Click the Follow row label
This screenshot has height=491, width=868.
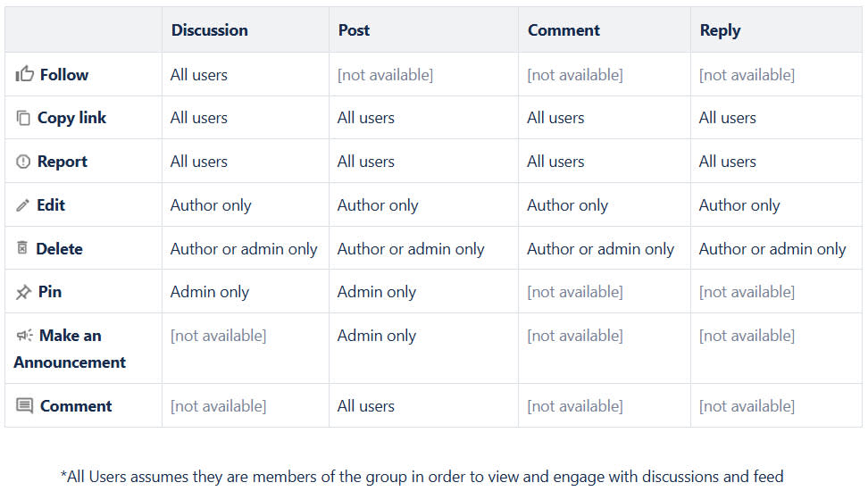63,75
